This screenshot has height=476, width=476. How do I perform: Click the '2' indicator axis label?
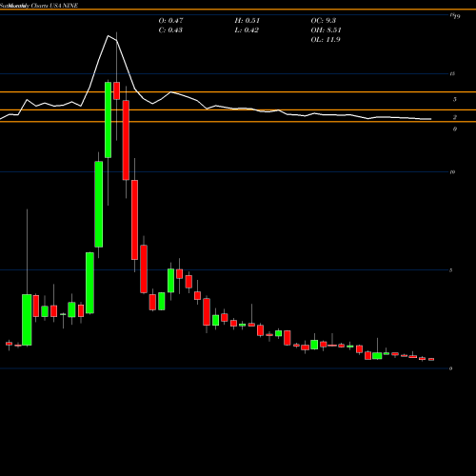click(455, 117)
